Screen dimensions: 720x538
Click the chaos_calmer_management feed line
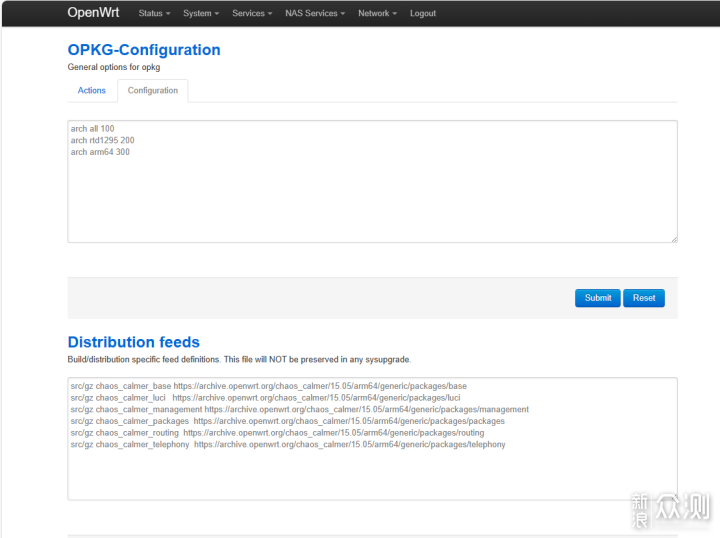coord(299,409)
